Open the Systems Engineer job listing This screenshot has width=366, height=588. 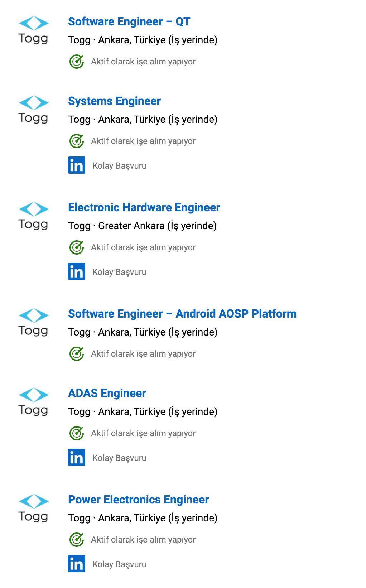114,101
